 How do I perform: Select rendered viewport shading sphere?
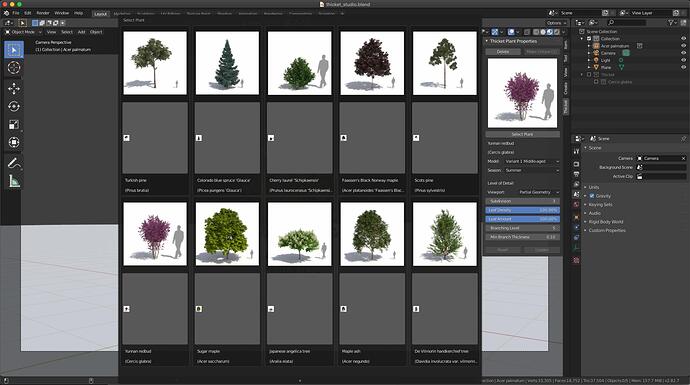point(557,32)
